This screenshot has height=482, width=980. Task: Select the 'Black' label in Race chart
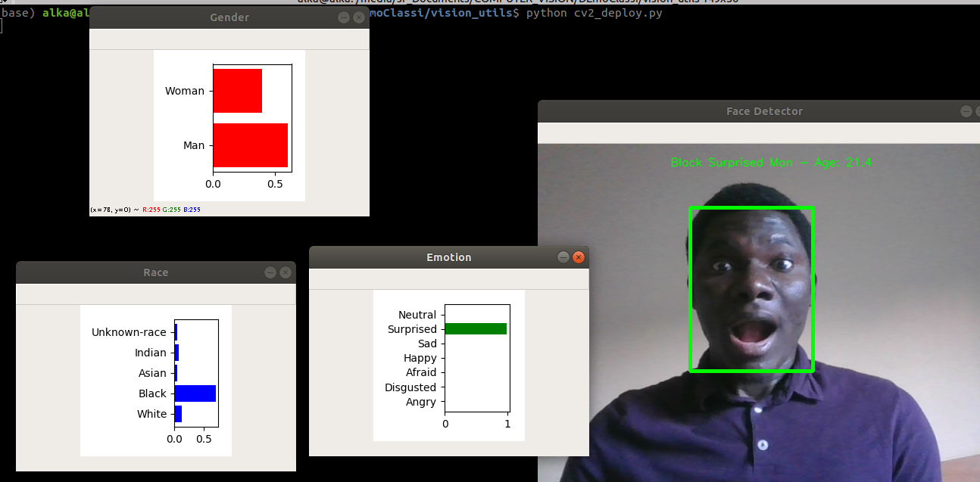tap(152, 393)
